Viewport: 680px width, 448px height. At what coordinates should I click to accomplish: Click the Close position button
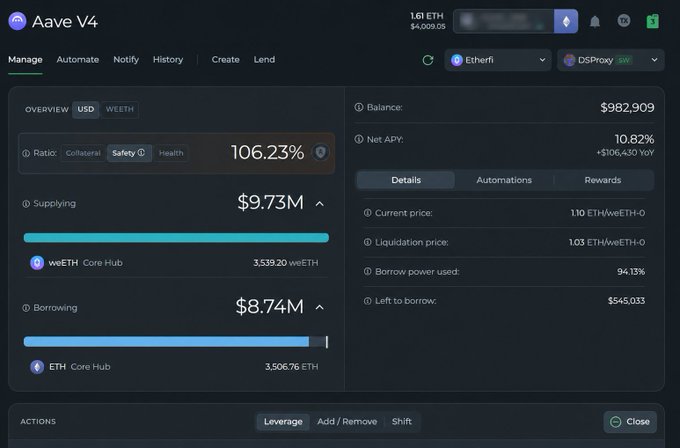630,422
